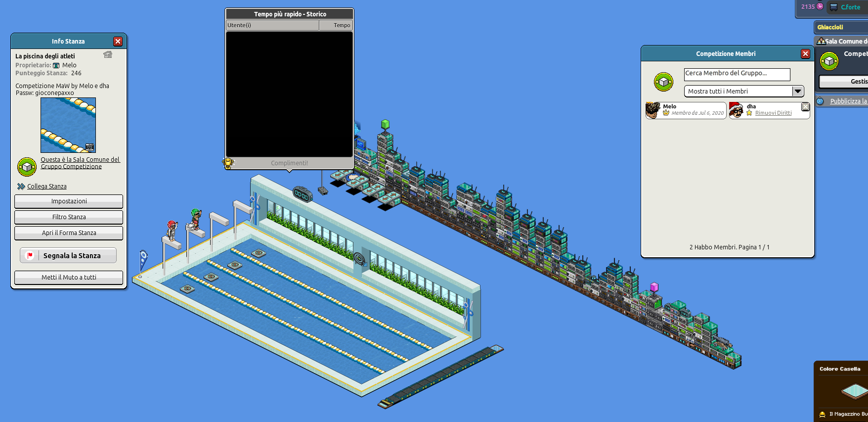The height and width of the screenshot is (422, 868).
Task: Click the camera icon on room thumbnail
Action: click(89, 147)
